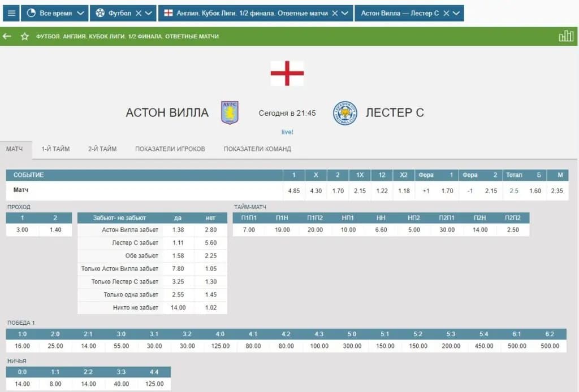Select score 1:0 odds 16.00
Viewport: 579px width, 392px height.
(22, 346)
